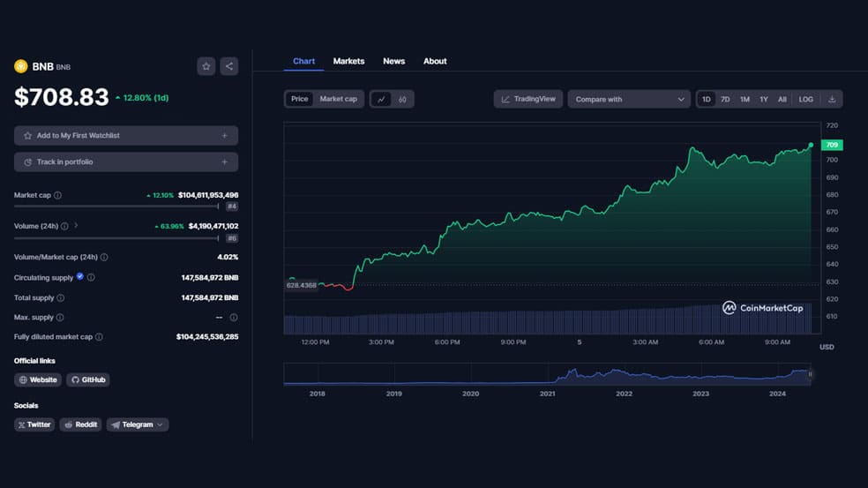Viewport: 868px width, 488px height.
Task: Click the Market cap rank progress bar
Action: tap(116, 206)
